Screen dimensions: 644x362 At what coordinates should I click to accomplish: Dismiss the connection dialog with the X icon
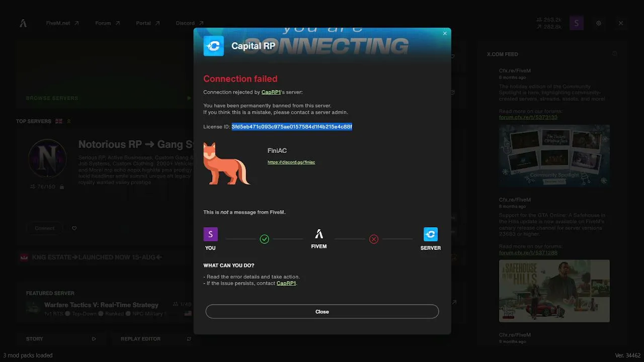coord(445,34)
